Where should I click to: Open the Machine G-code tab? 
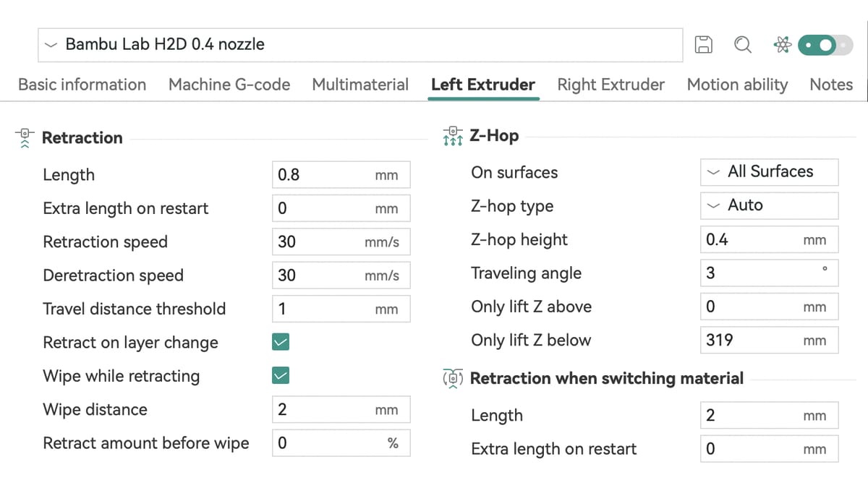[229, 85]
